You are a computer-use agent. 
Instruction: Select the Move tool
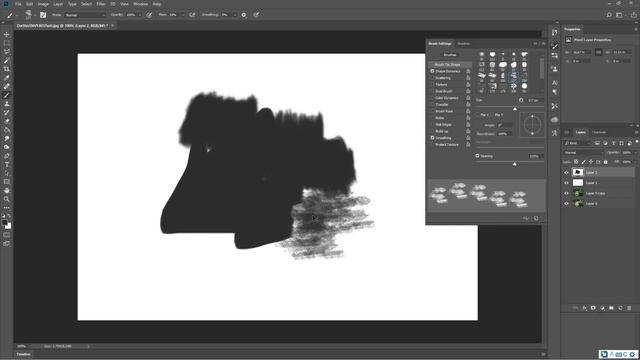click(x=7, y=35)
